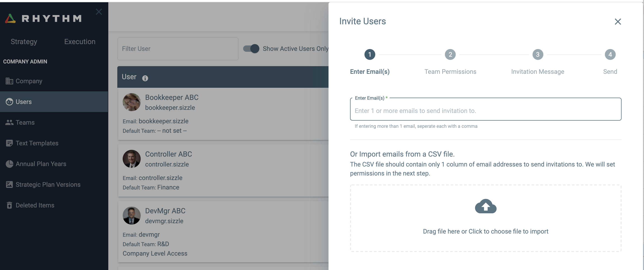Viewport: 644px width, 270px height.
Task: Select step 1 Enter Email(s) circle
Action: (x=369, y=54)
